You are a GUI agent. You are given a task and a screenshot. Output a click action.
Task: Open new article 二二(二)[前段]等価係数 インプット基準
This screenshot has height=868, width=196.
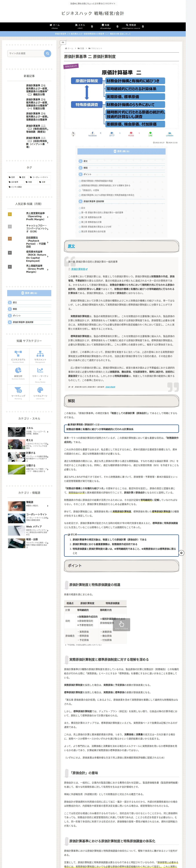click(x=36, y=142)
